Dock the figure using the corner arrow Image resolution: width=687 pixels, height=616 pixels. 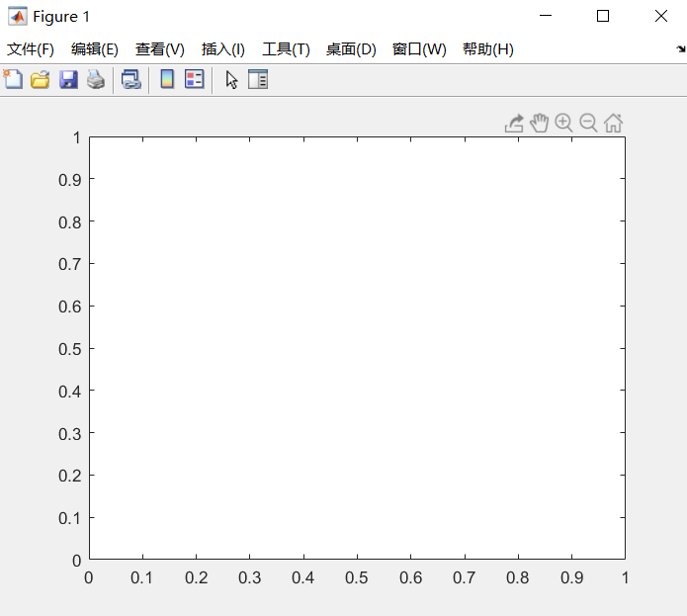[x=681, y=49]
